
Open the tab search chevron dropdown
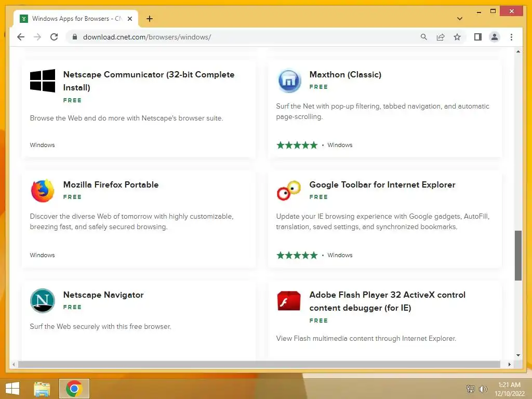460,19
